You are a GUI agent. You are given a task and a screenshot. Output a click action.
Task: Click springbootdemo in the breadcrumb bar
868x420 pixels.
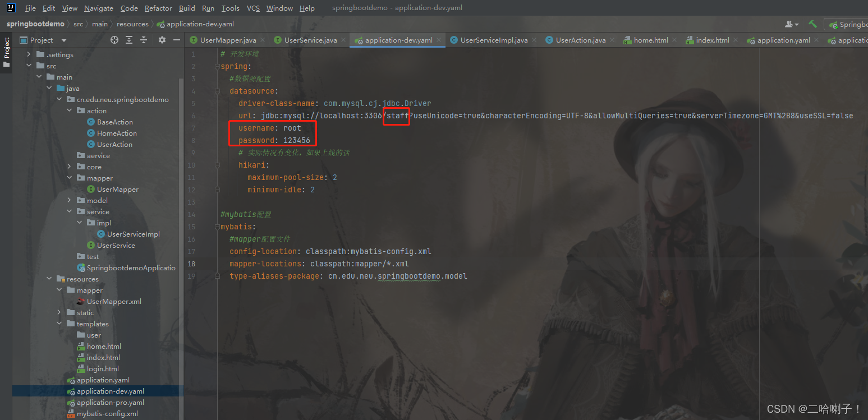tap(35, 24)
